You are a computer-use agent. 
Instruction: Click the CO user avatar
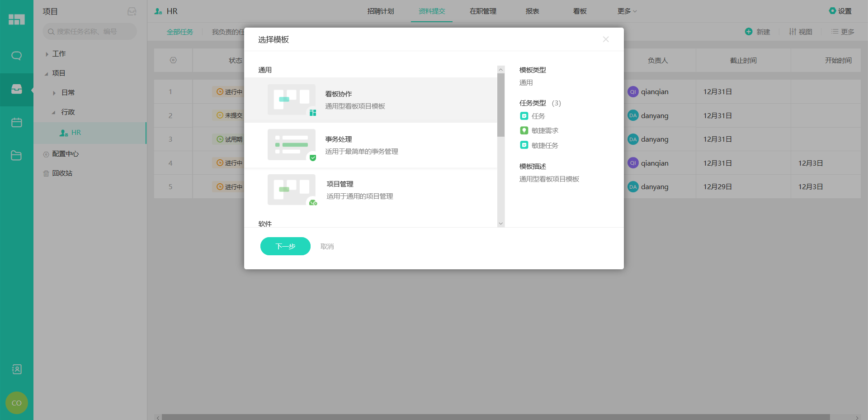[x=16, y=403]
